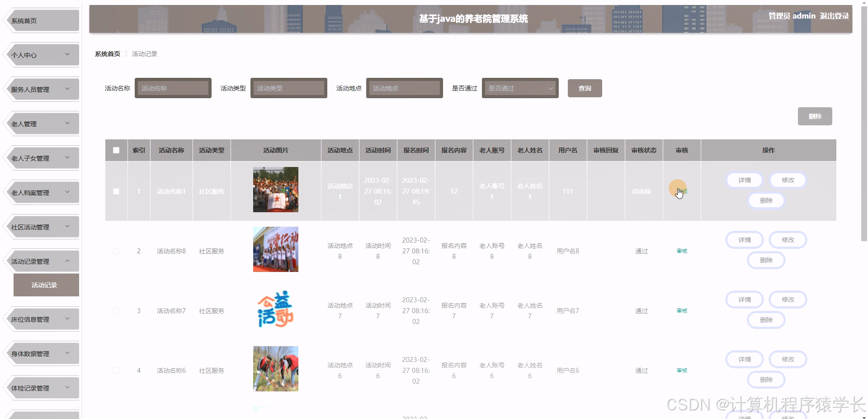
Task: Focus the 活动名称 search input
Action: coord(173,88)
